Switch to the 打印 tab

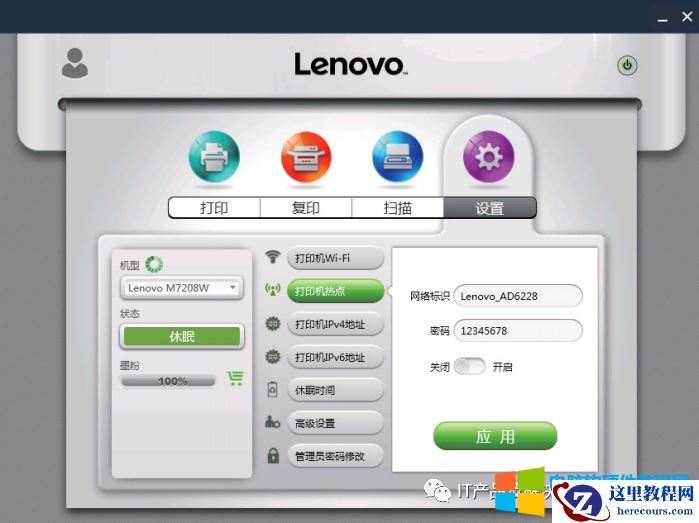click(214, 208)
